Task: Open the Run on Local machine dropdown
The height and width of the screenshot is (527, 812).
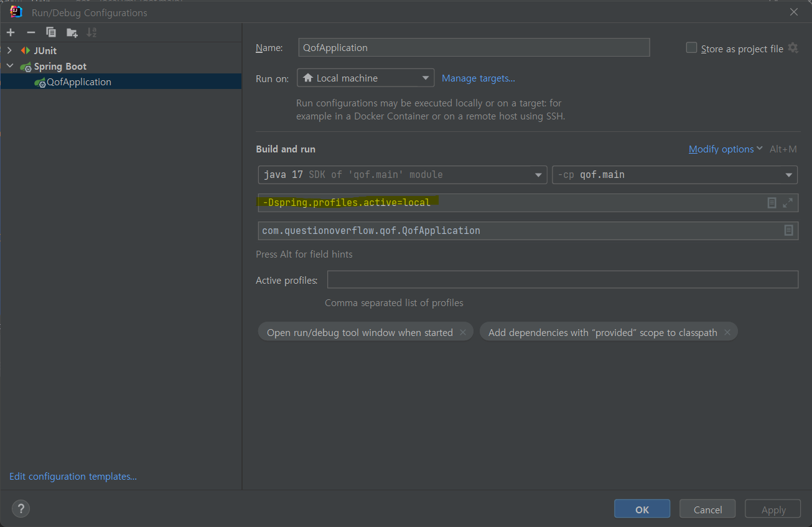Action: [x=366, y=78]
